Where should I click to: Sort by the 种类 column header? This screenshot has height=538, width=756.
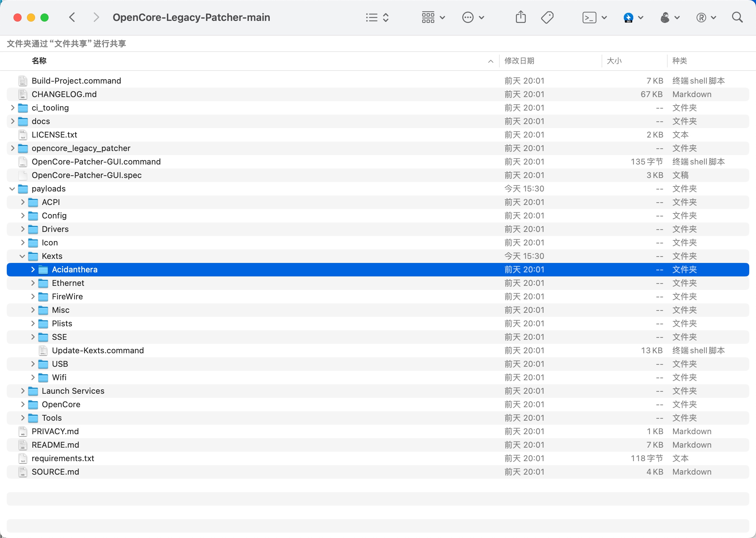tap(679, 61)
